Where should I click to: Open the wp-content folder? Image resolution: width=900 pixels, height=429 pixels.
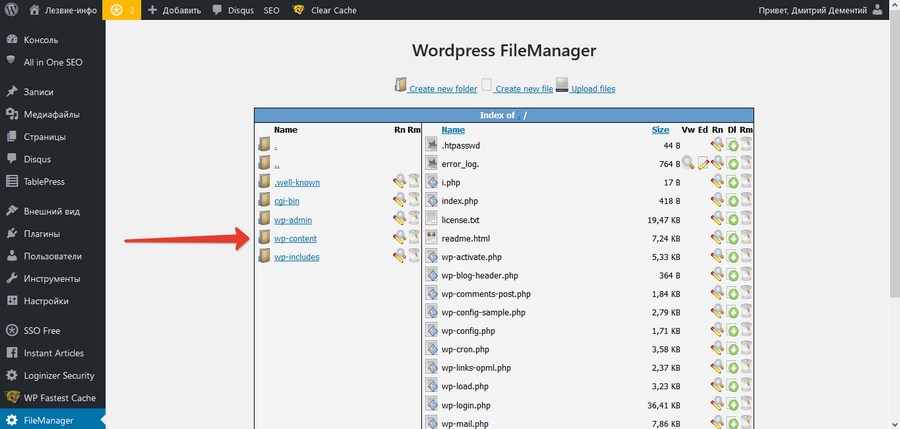tap(296, 238)
